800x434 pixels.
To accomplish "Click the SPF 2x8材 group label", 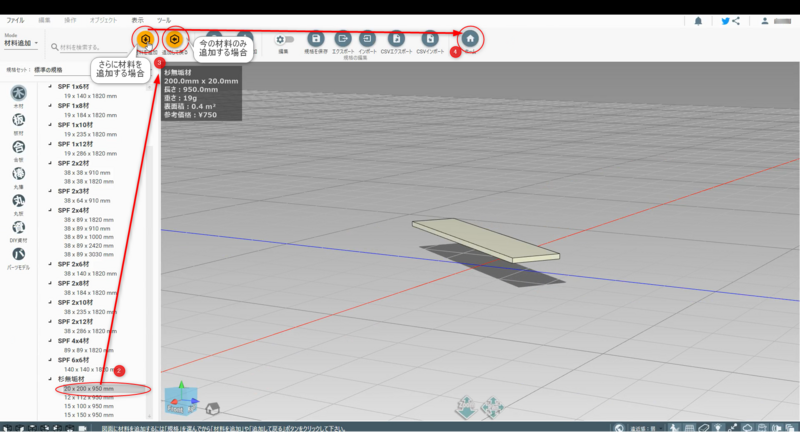I will [x=73, y=284].
